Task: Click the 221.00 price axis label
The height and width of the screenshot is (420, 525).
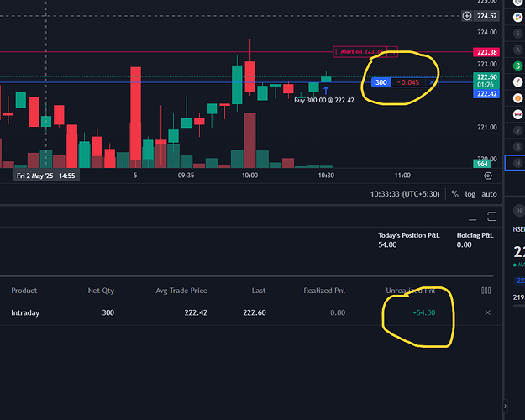Action: (487, 127)
